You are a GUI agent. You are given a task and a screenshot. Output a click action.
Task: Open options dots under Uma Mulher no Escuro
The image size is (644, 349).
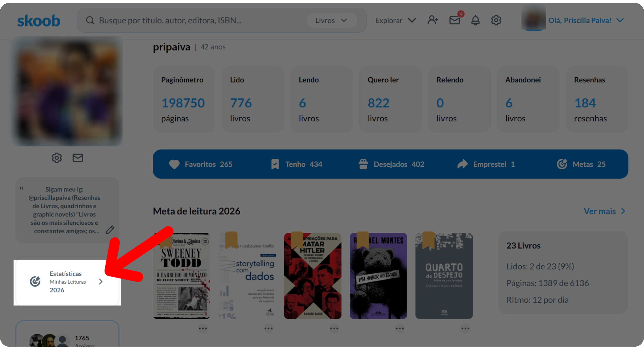[400, 328]
